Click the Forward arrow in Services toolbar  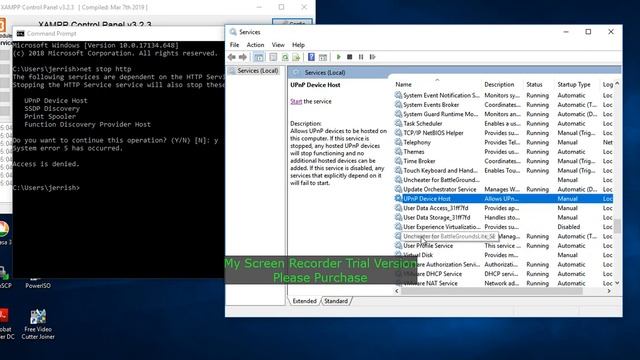tap(243, 57)
